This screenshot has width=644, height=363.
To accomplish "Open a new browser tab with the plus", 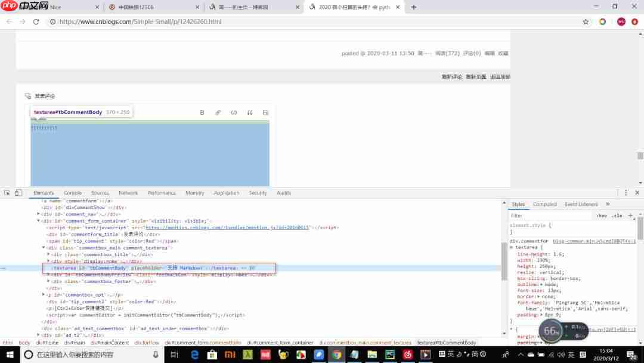I will pos(414,7).
